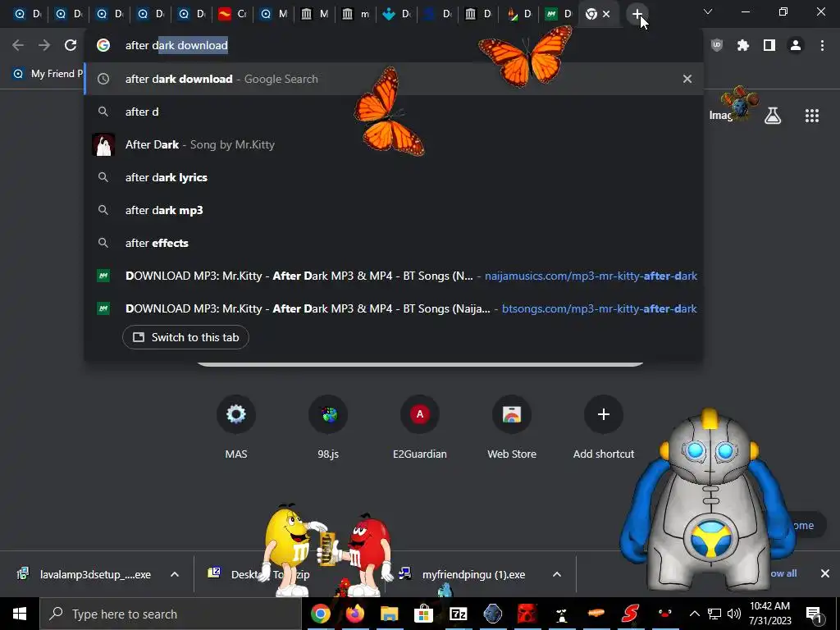Launch Firefox from the taskbar
The width and height of the screenshot is (840, 630).
[x=354, y=614]
